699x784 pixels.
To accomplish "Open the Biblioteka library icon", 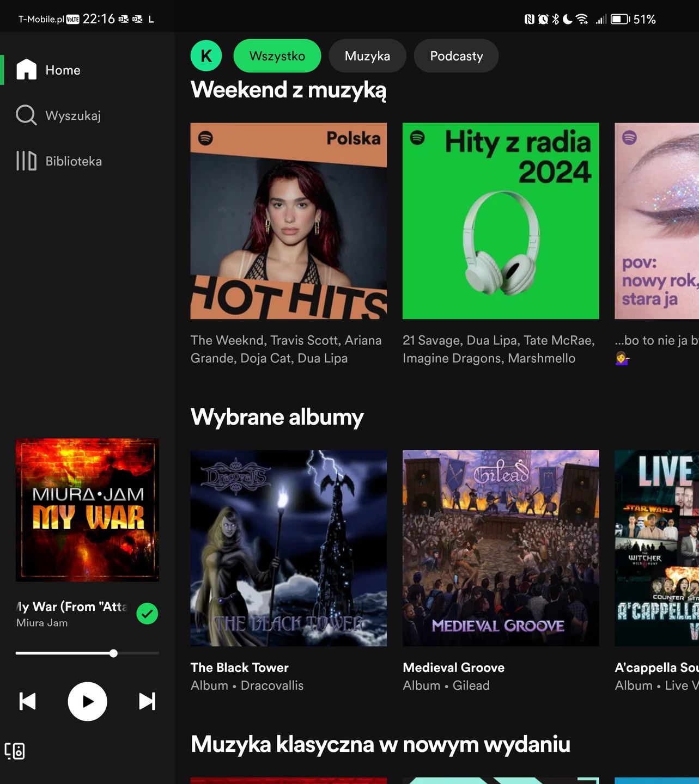I will pyautogui.click(x=26, y=161).
